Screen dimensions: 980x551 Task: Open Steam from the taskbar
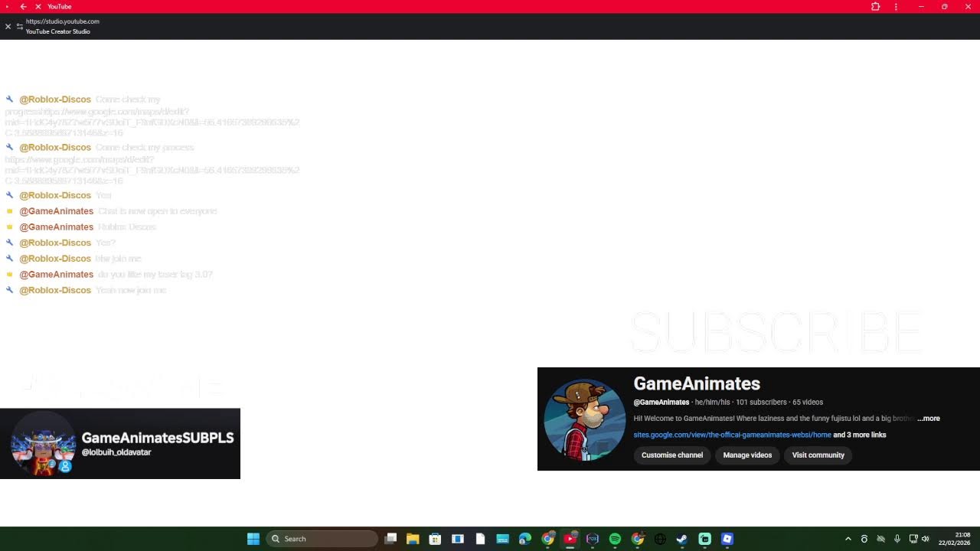[x=681, y=539]
